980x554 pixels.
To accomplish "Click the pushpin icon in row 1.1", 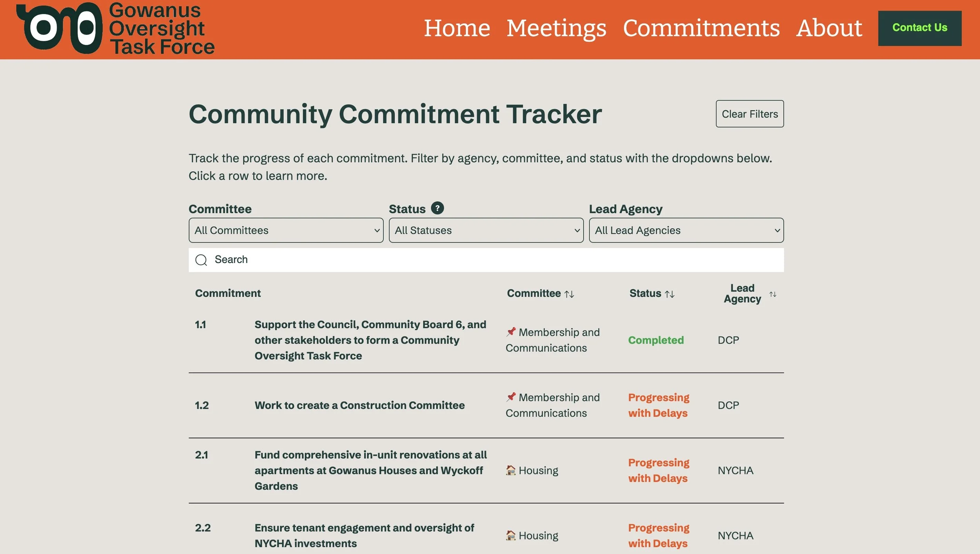I will [511, 332].
